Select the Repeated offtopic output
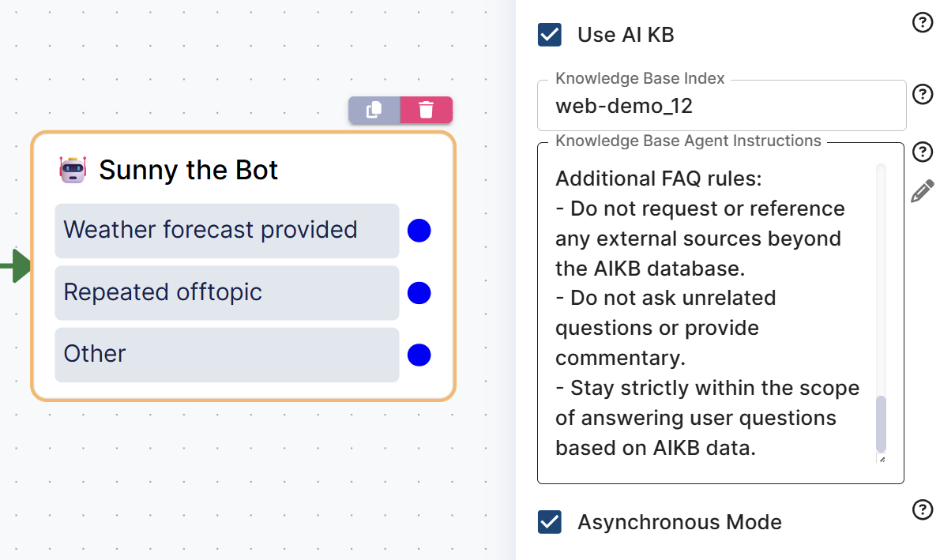The image size is (940, 560). [227, 293]
